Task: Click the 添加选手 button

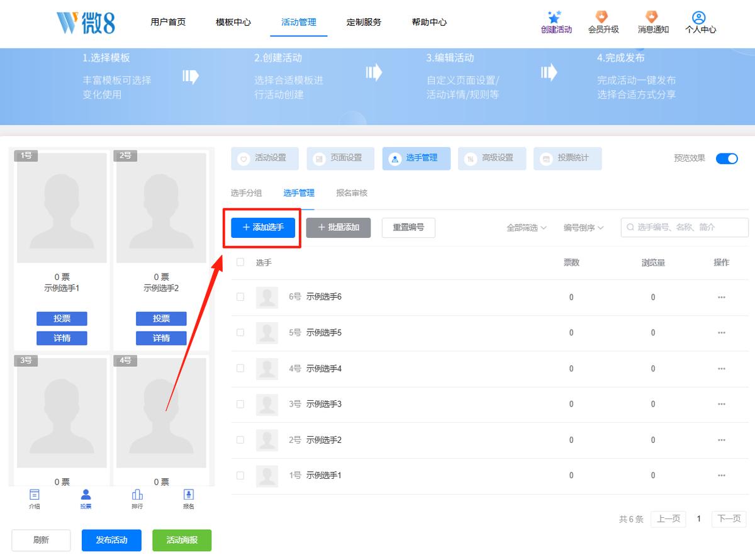Action: point(263,227)
